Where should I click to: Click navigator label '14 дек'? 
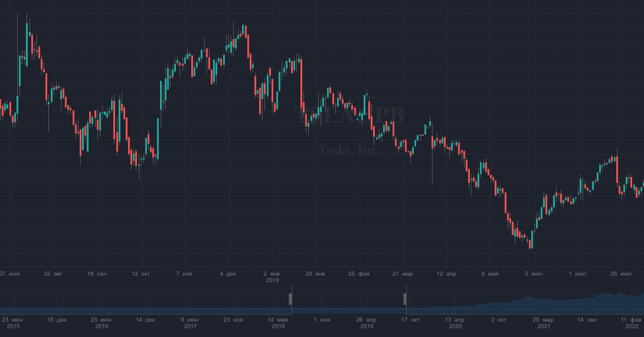click(x=145, y=319)
